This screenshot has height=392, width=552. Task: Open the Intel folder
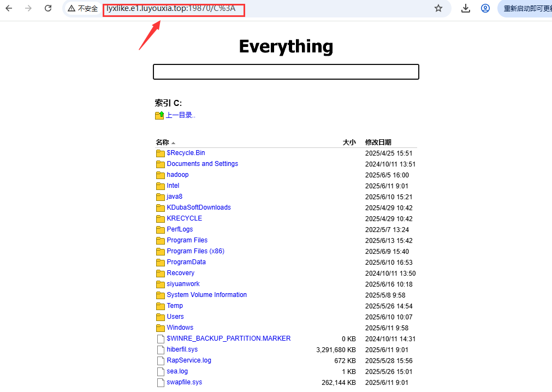click(x=173, y=186)
